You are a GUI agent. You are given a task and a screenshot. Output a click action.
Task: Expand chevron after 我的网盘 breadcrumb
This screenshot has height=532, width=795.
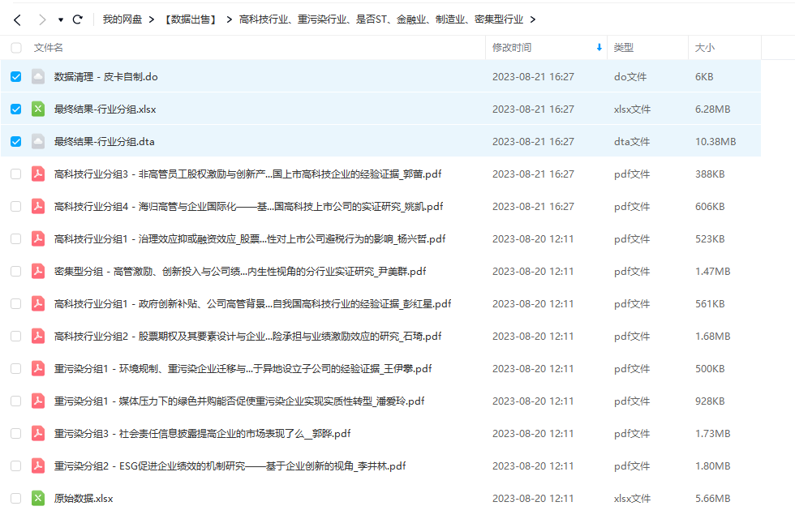(151, 19)
